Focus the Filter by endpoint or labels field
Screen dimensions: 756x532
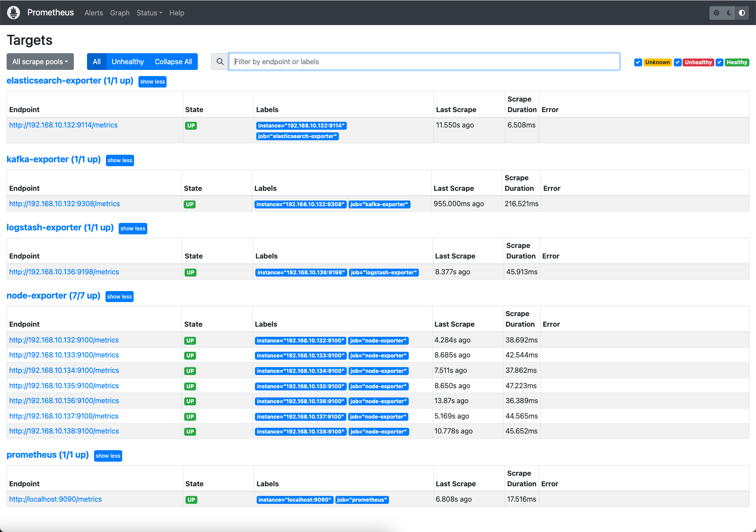tap(424, 62)
